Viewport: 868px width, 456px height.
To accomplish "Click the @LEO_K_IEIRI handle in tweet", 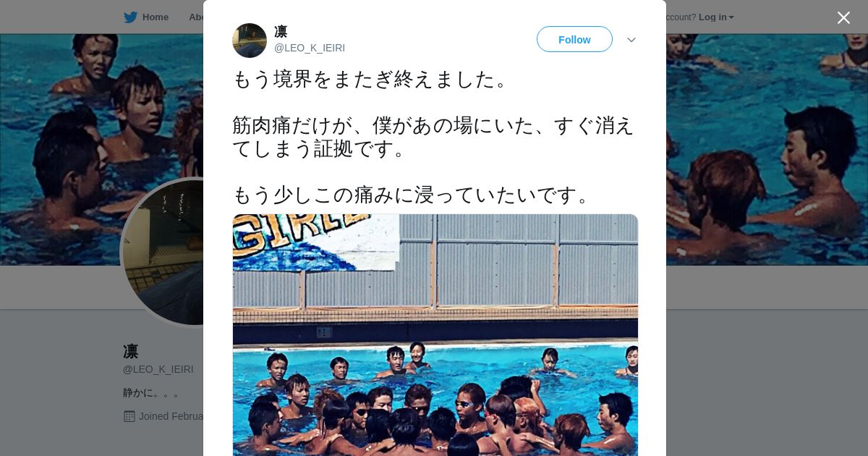I will [310, 48].
